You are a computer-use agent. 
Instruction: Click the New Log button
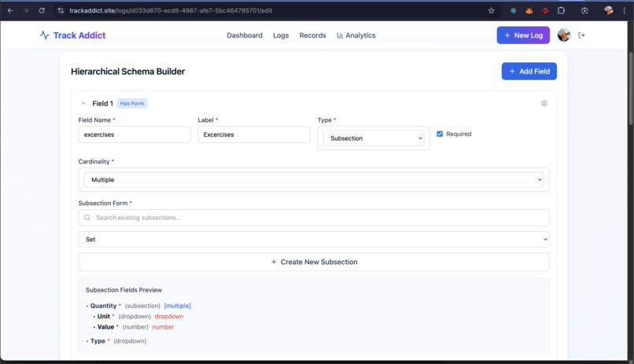523,35
